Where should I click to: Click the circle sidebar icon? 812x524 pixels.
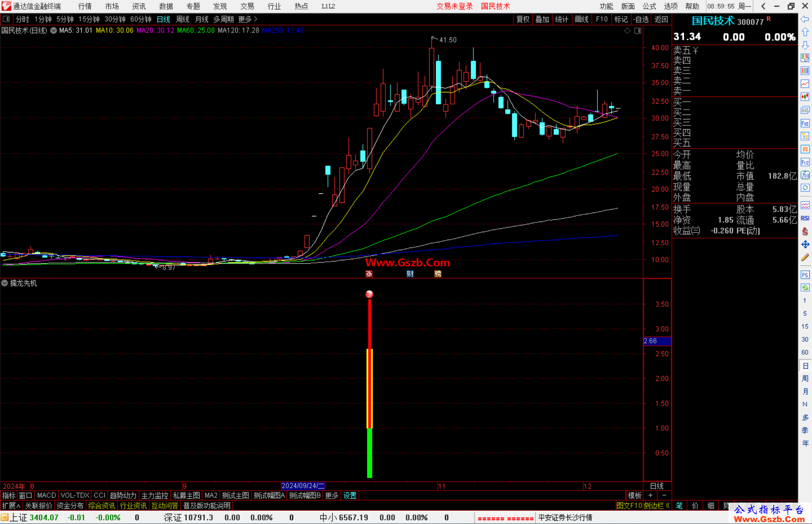(x=805, y=188)
